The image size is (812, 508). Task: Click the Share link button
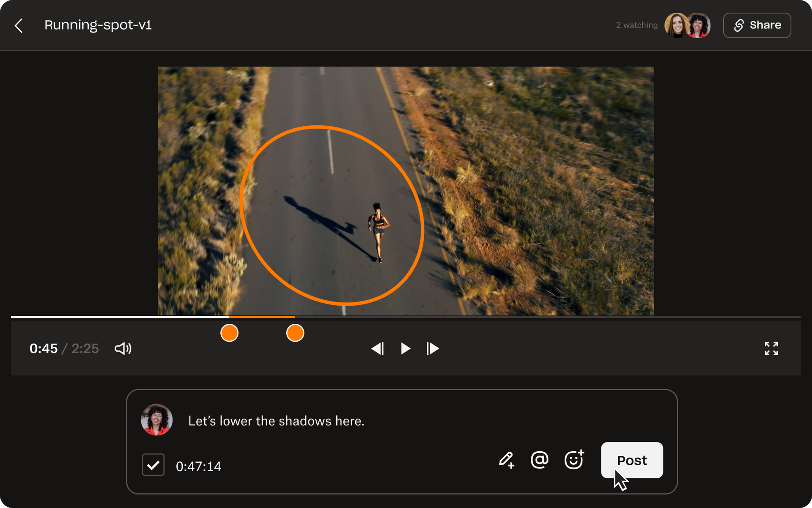tap(757, 25)
